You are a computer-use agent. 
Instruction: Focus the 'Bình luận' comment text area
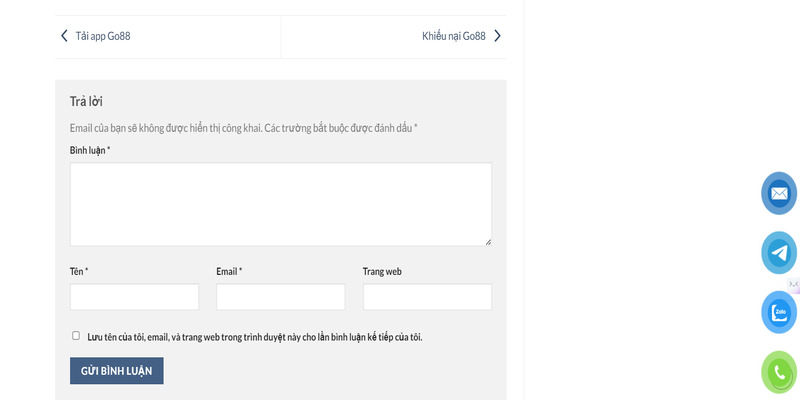tap(280, 204)
